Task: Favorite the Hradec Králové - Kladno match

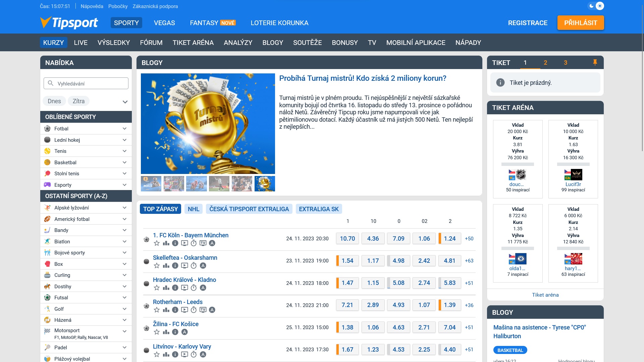Action: pos(157,288)
